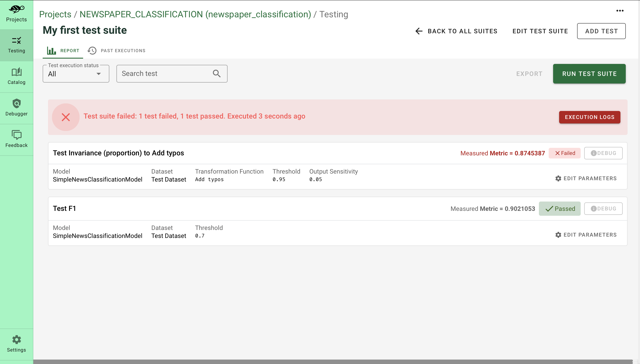Image resolution: width=640 pixels, height=364 pixels.
Task: Click the info icon on the Test F1 Debug button
Action: coord(594,208)
